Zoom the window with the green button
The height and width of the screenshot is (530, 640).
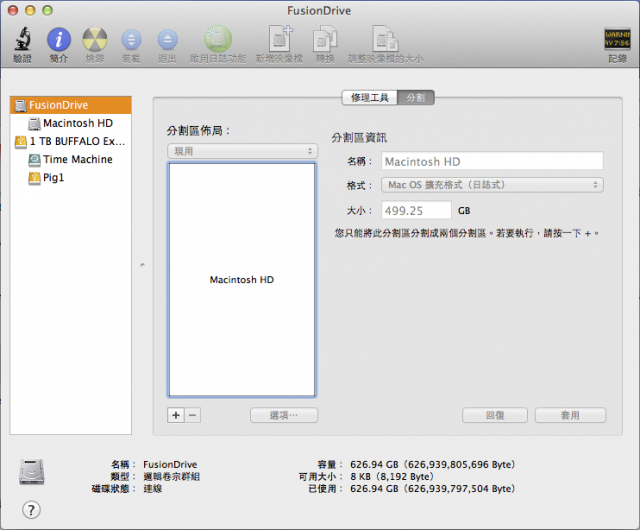point(48,10)
